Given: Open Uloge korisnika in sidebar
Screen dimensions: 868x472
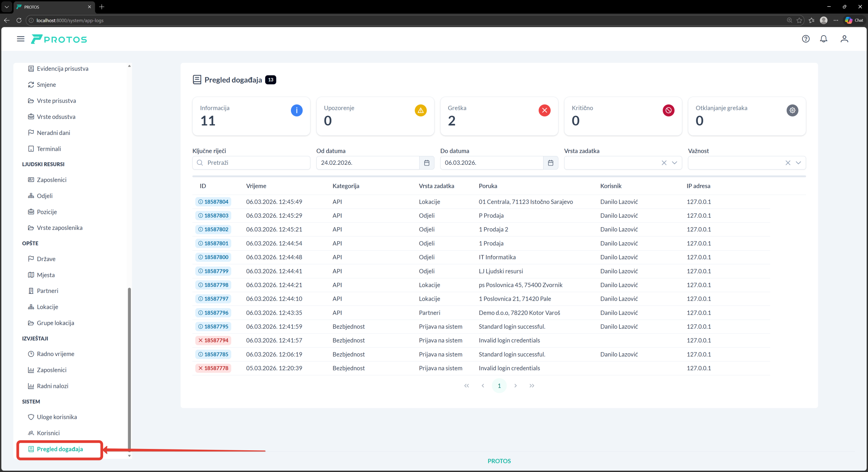Looking at the screenshot, I should [57, 417].
